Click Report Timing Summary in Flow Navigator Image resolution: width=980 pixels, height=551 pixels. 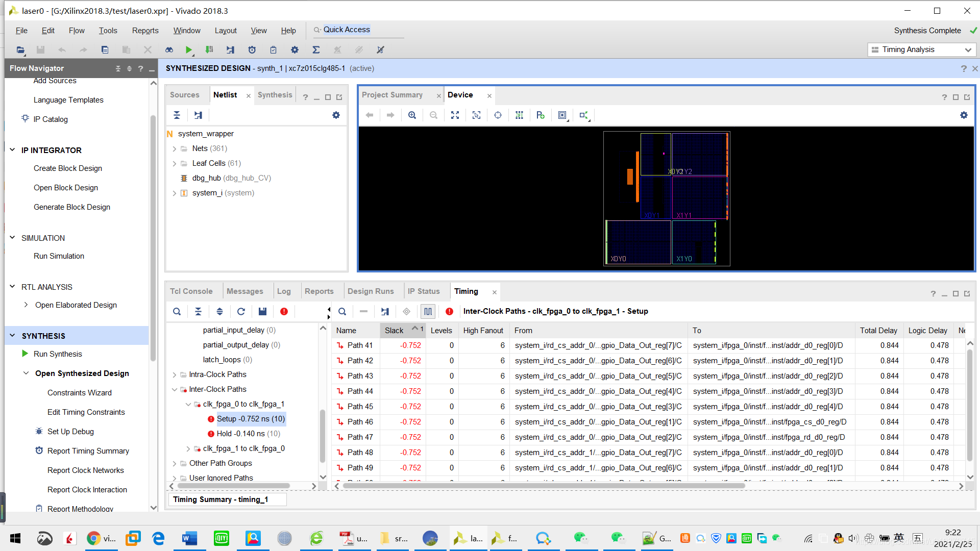click(88, 451)
